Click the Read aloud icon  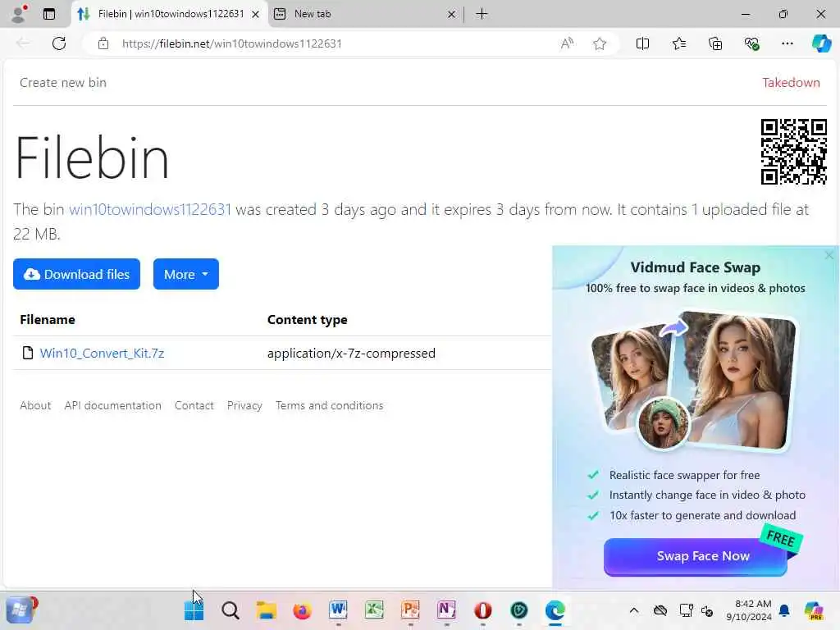[567, 43]
